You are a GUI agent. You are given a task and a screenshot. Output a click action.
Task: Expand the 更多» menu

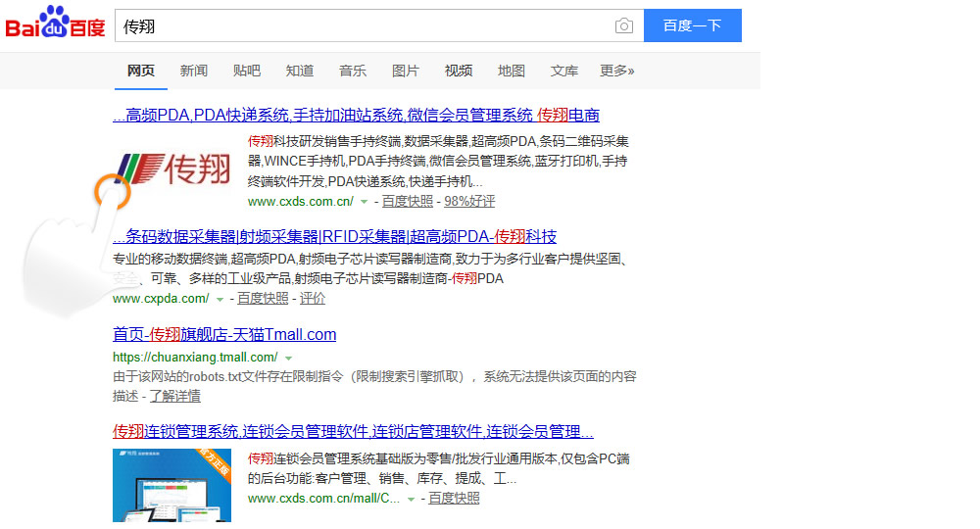(x=616, y=71)
